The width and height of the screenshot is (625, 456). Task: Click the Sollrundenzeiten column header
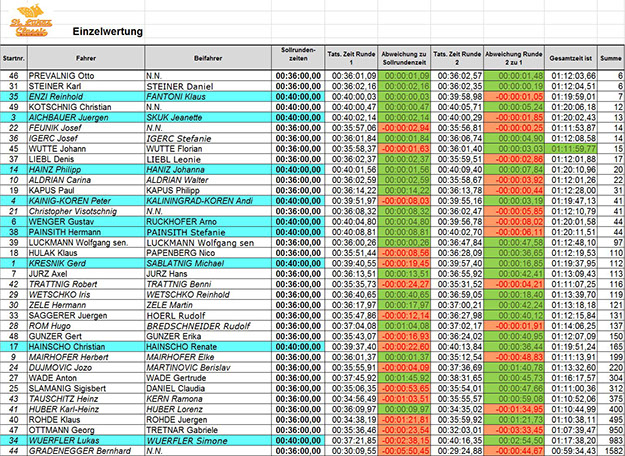(x=298, y=54)
